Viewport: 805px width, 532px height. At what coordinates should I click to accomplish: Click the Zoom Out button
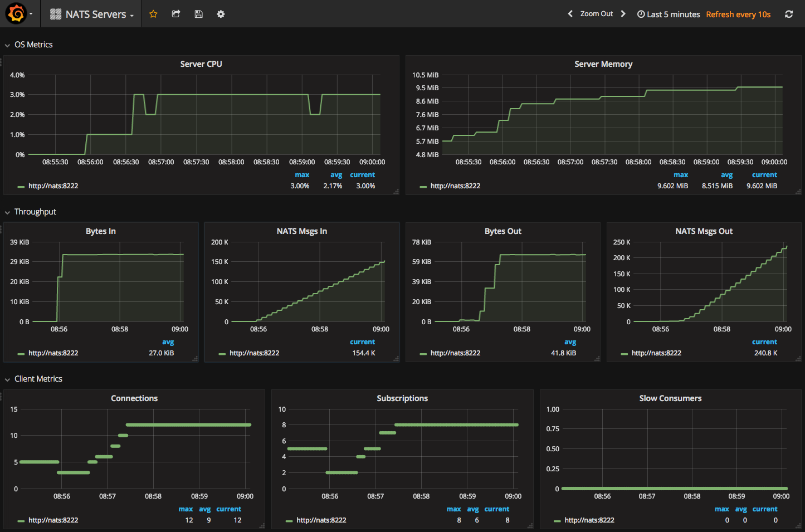pyautogui.click(x=597, y=14)
